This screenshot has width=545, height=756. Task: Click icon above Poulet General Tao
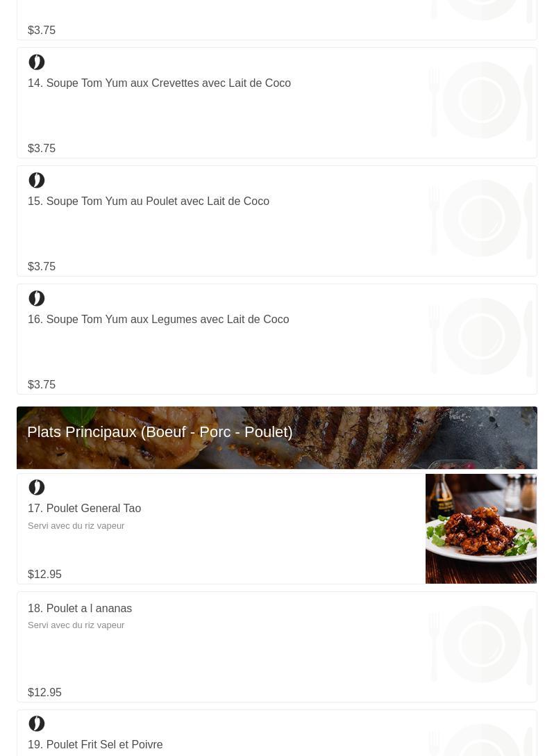tap(37, 488)
